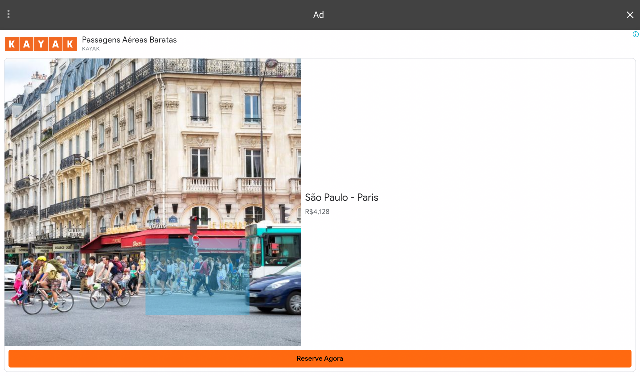640x376 pixels.
Task: Click the red traffic light in the photo
Action: tap(193, 225)
